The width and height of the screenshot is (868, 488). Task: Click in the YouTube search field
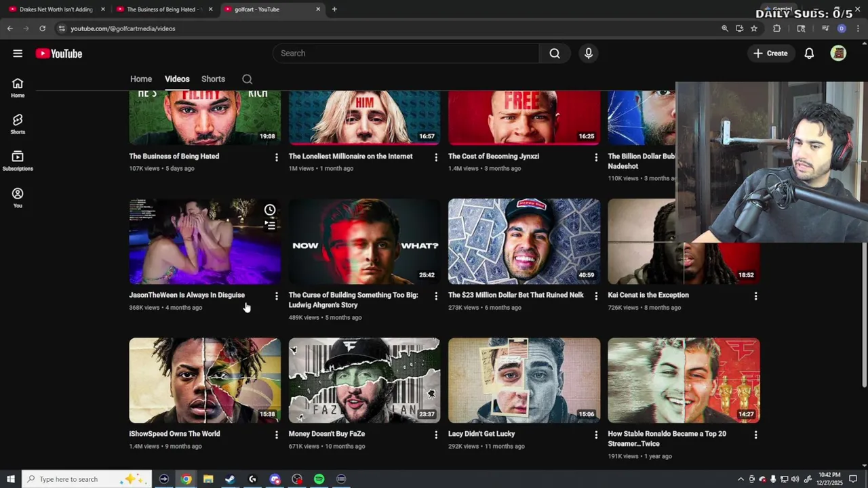pyautogui.click(x=406, y=54)
